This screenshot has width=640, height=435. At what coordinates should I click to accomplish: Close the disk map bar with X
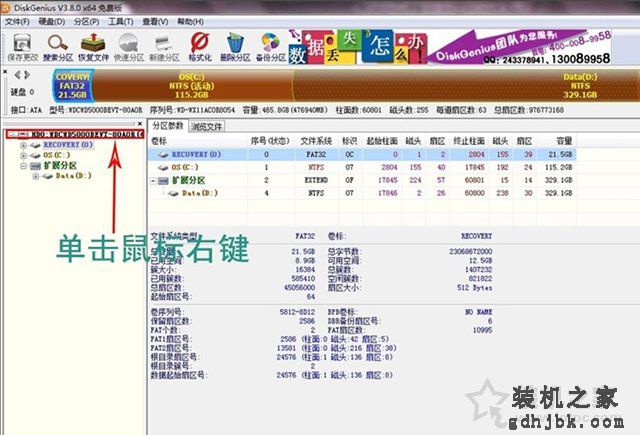coord(4,72)
